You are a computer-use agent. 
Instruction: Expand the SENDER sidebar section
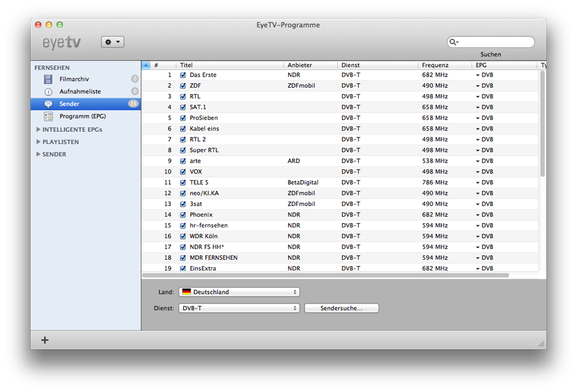click(38, 154)
